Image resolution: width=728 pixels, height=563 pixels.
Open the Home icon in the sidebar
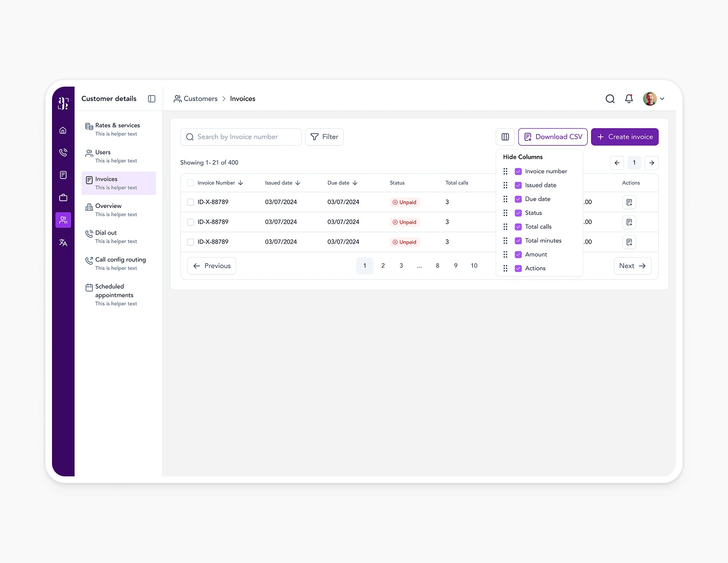click(63, 130)
